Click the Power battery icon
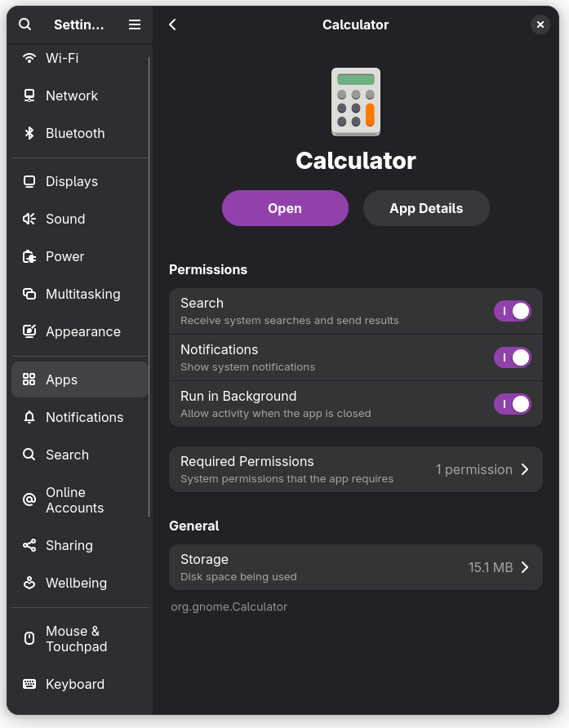This screenshot has width=569, height=728. tap(29, 256)
